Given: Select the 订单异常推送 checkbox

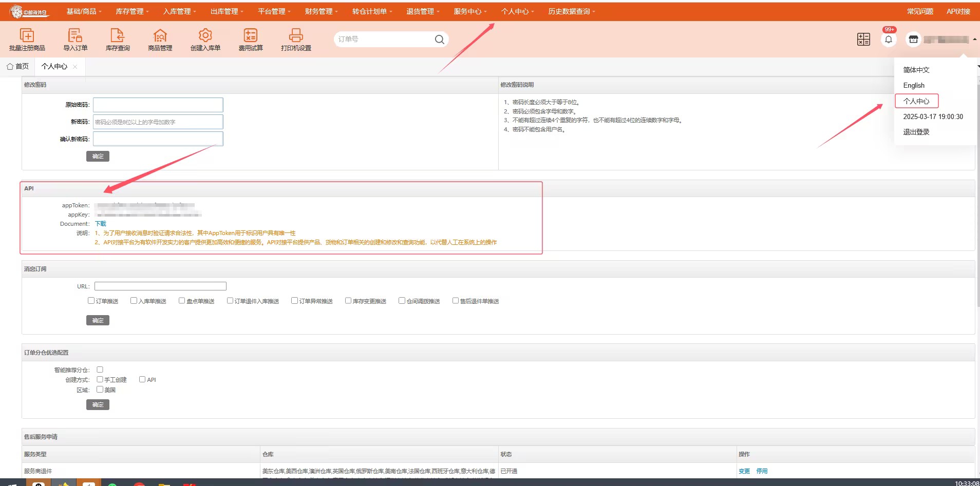Looking at the screenshot, I should (x=294, y=301).
